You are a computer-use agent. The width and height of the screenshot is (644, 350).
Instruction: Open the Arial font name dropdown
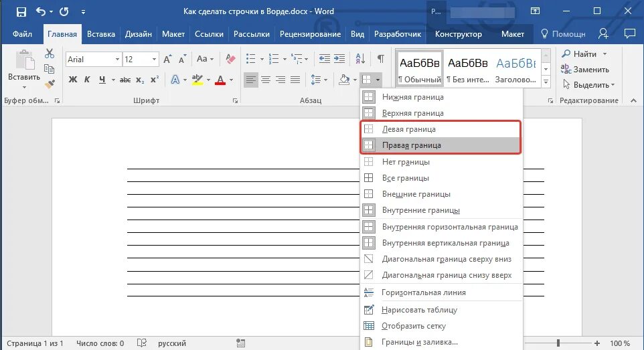pyautogui.click(x=117, y=59)
